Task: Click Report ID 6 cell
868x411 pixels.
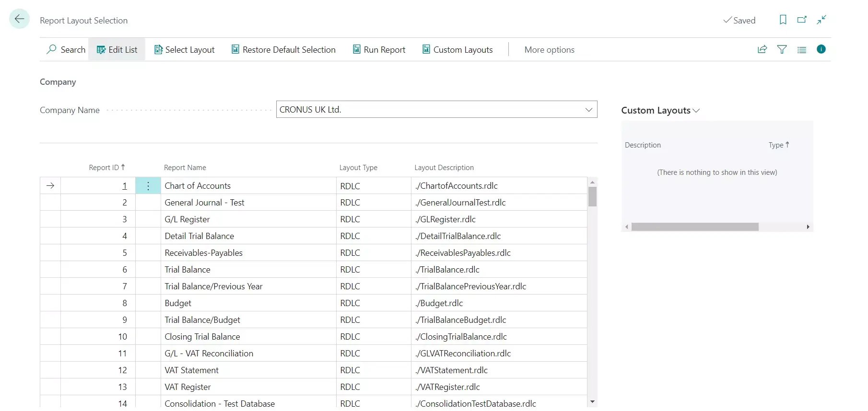Action: [98, 269]
